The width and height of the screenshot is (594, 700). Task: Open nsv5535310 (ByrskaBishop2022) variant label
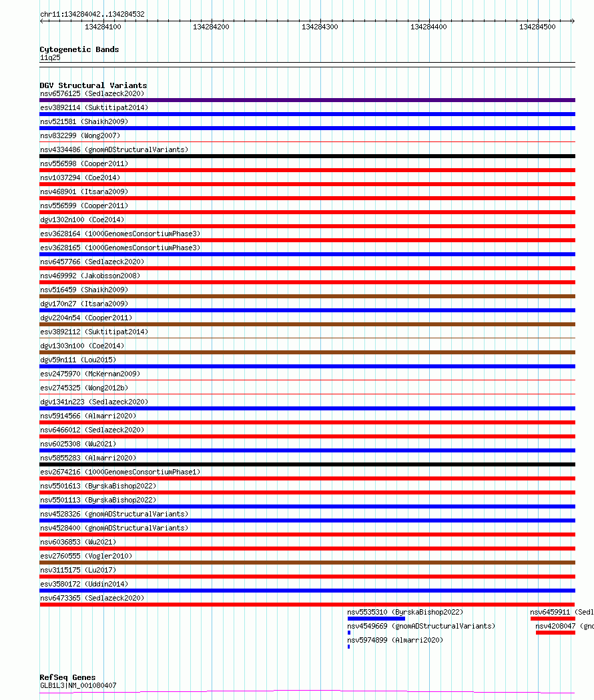click(x=405, y=612)
